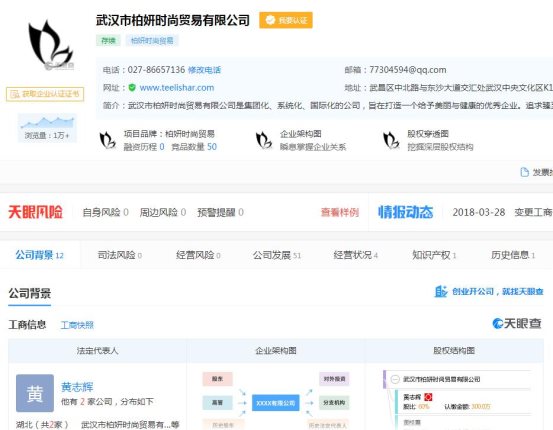Collapse company node in 股权结构图

pyautogui.click(x=395, y=379)
